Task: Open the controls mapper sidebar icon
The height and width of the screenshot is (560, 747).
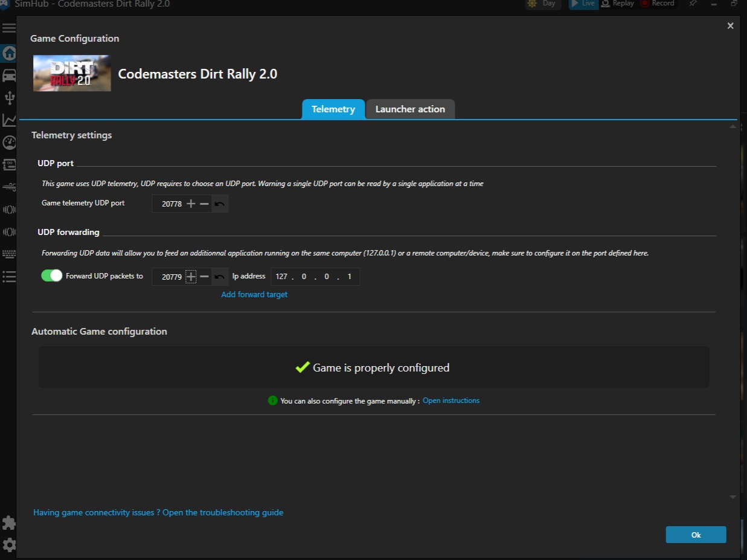Action: (8, 165)
